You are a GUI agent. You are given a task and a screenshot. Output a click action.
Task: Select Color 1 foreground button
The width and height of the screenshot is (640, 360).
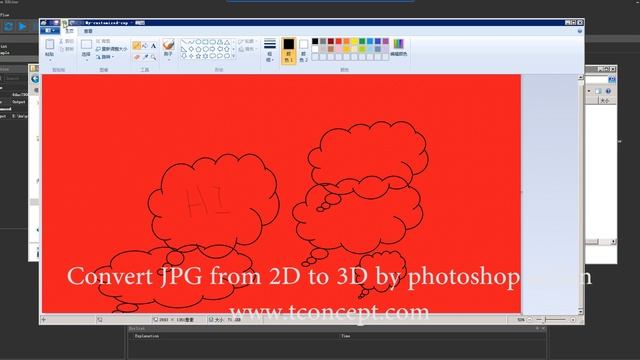(289, 50)
